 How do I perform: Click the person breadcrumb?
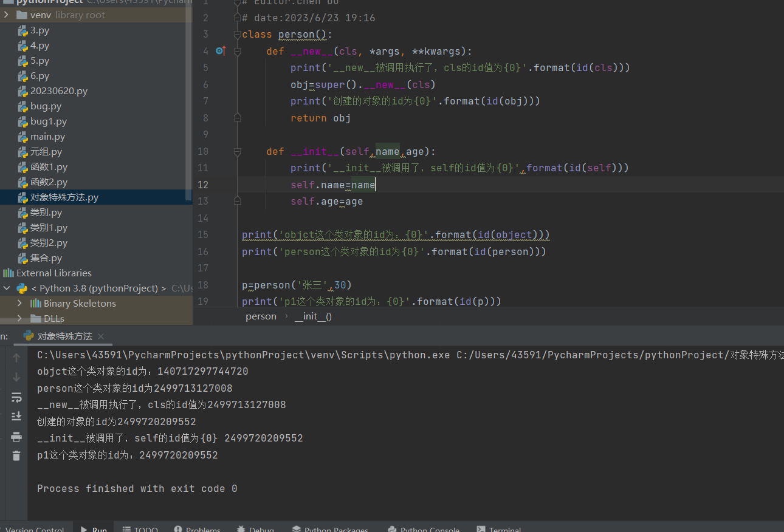click(x=261, y=316)
